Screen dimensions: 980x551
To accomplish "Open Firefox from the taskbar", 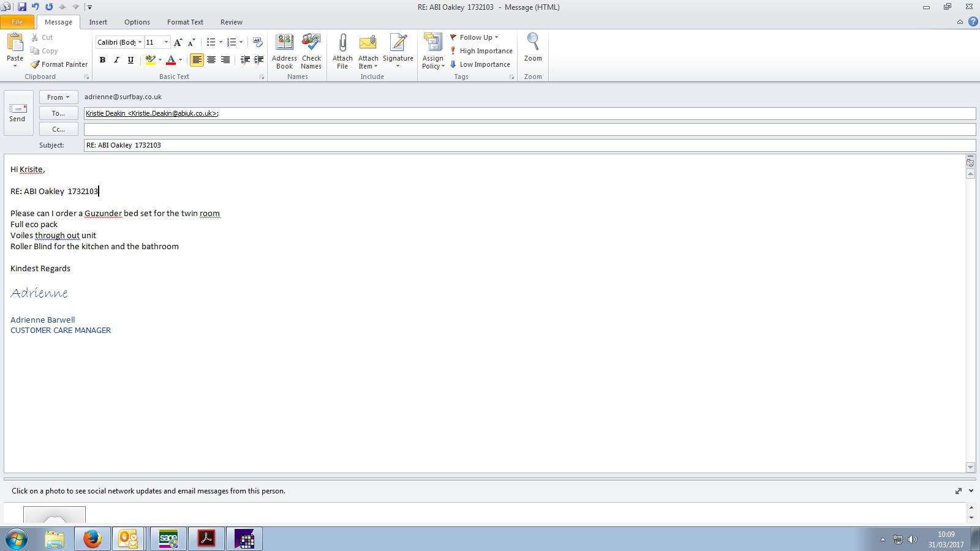I will click(x=92, y=539).
